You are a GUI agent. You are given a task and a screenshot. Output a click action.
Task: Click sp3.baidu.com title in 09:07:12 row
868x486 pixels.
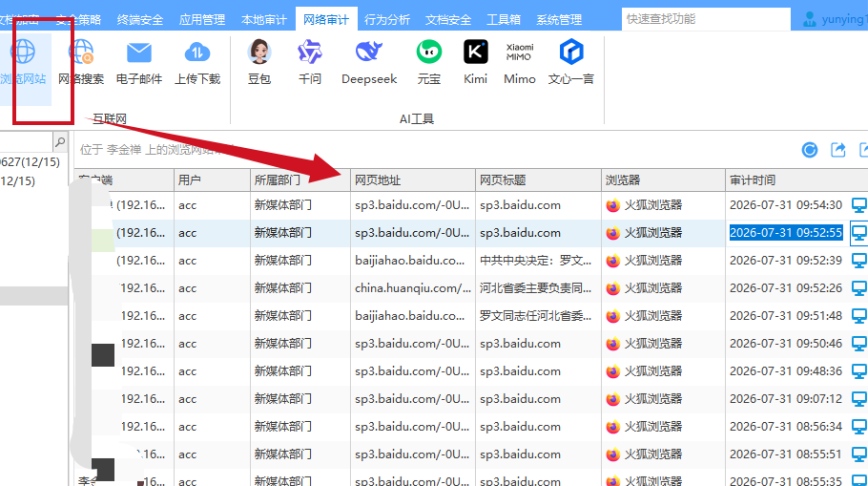click(x=521, y=399)
